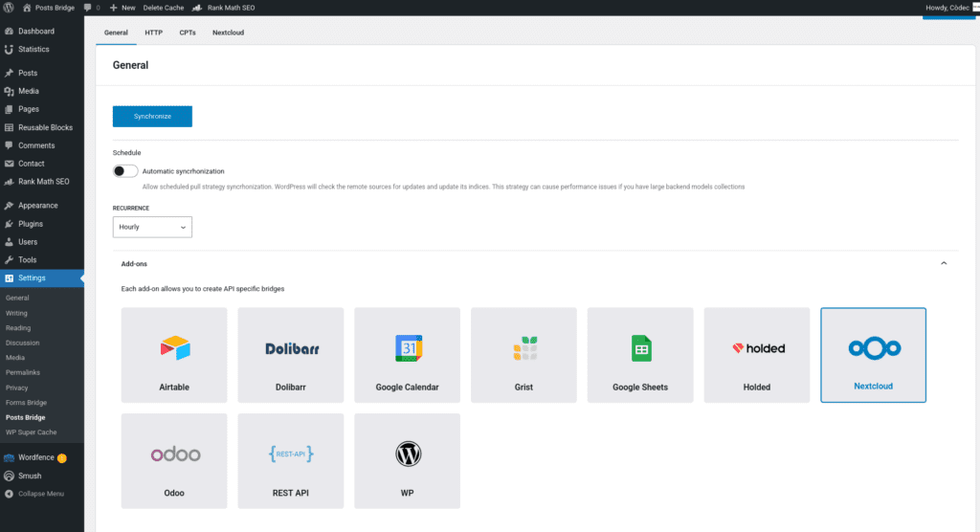Enable the Google Sheets add-on card
Viewport: 980px width, 532px height.
coord(640,355)
